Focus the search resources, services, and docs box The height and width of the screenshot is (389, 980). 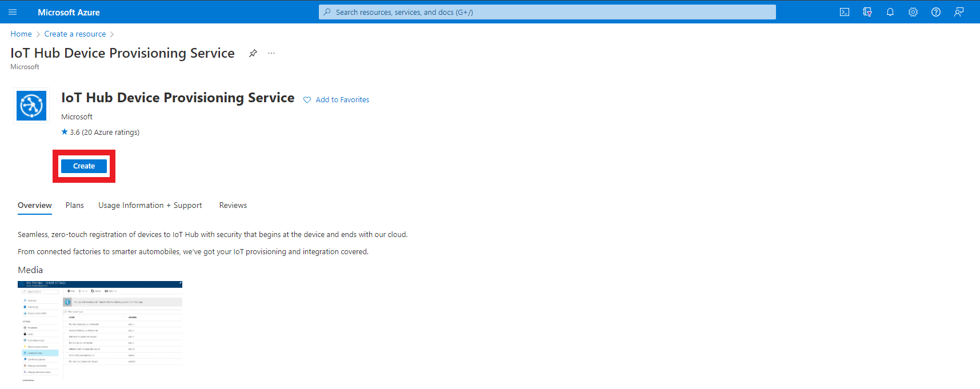click(547, 12)
